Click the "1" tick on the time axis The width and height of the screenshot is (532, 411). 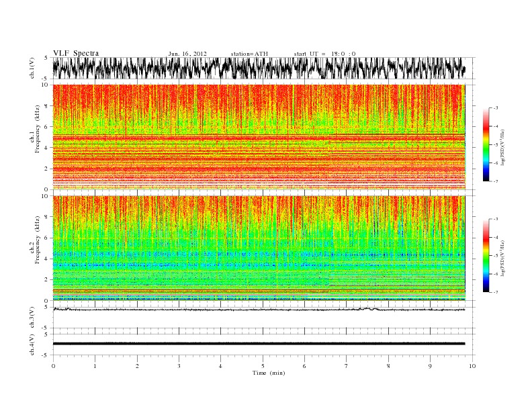pyautogui.click(x=95, y=366)
